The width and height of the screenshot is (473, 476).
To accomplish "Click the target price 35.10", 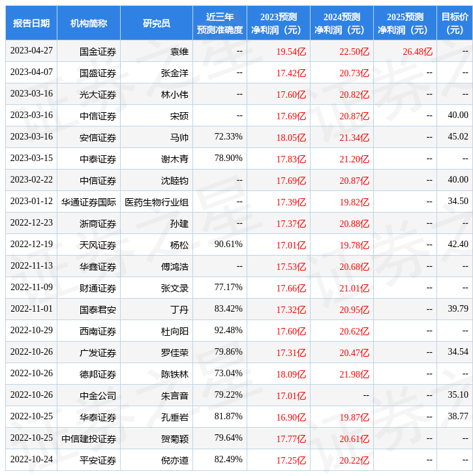I will coord(458,395).
